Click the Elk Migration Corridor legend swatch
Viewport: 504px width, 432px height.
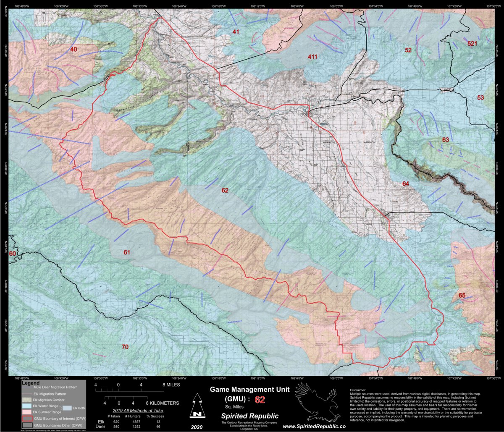pos(26,400)
